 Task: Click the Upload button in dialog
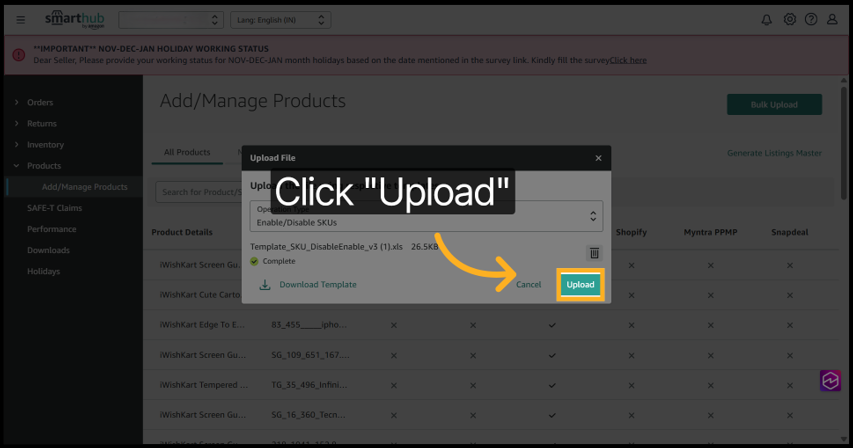[580, 285]
